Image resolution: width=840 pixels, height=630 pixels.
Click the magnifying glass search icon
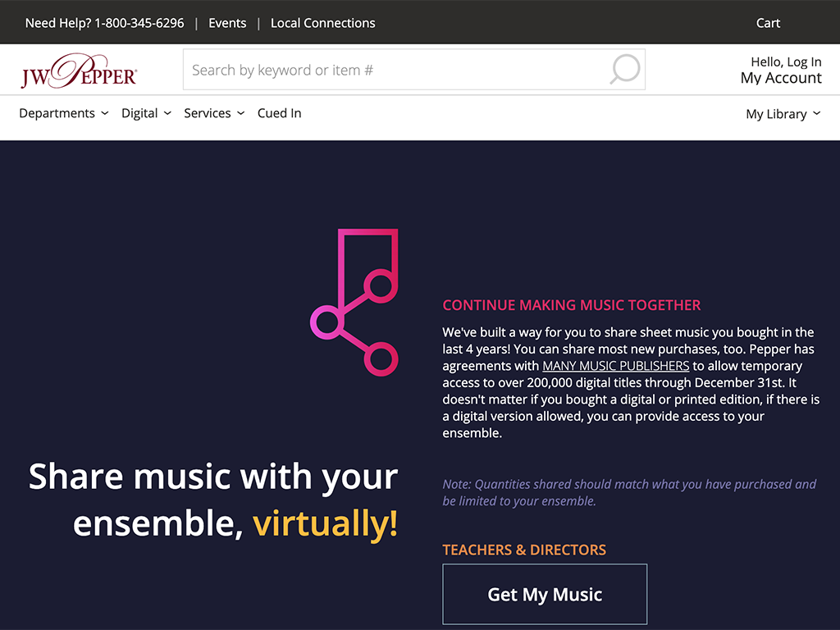(x=625, y=70)
